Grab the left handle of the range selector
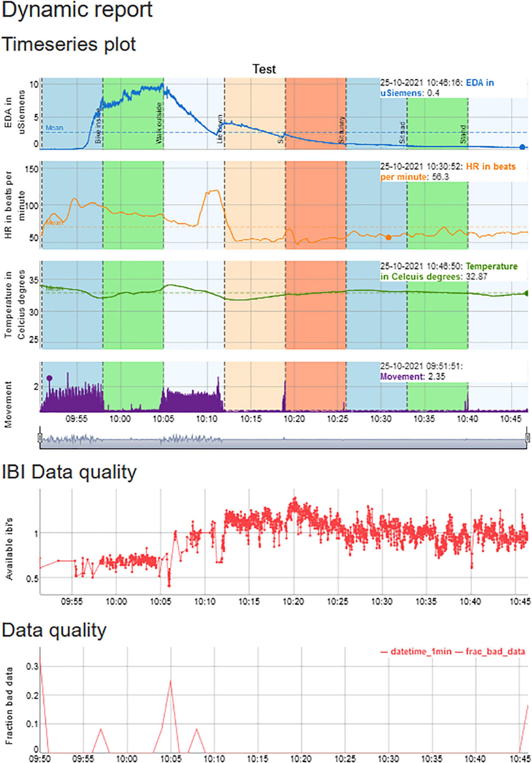The height and width of the screenshot is (763, 532). click(40, 438)
